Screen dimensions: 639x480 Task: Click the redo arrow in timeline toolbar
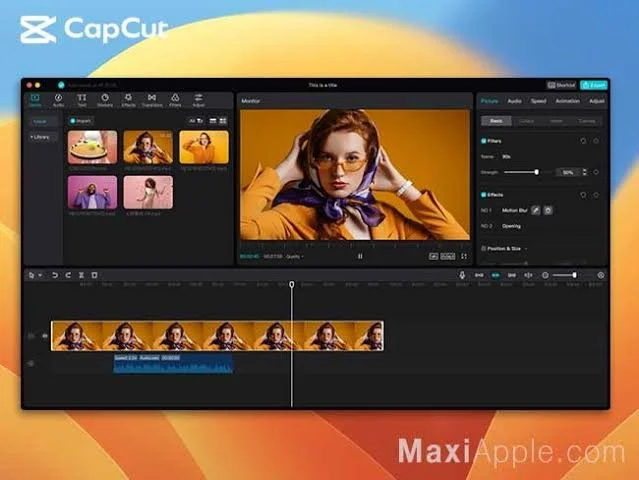click(x=68, y=275)
